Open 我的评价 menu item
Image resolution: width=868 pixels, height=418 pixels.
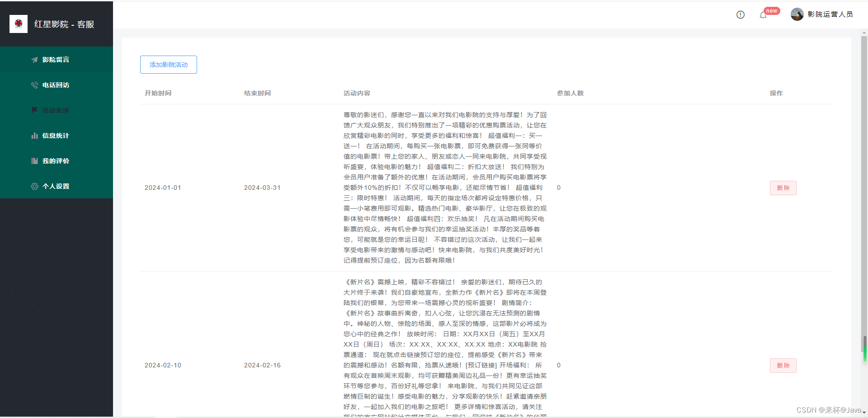tap(57, 161)
